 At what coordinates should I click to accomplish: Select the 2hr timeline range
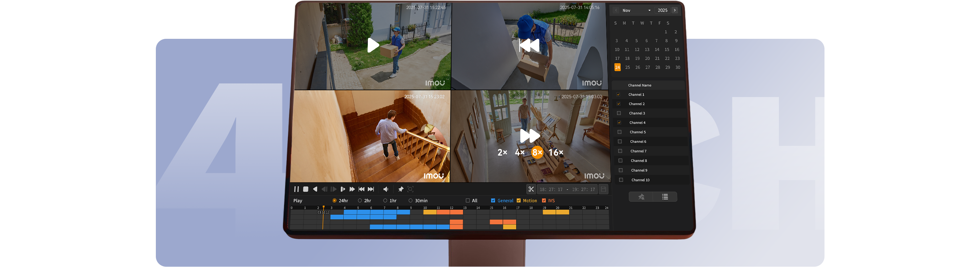[x=360, y=201]
